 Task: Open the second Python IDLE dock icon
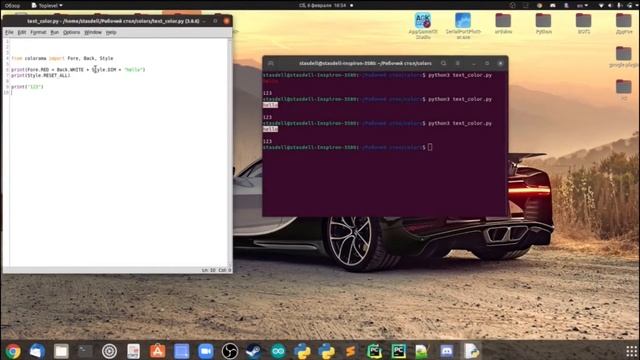(327, 351)
